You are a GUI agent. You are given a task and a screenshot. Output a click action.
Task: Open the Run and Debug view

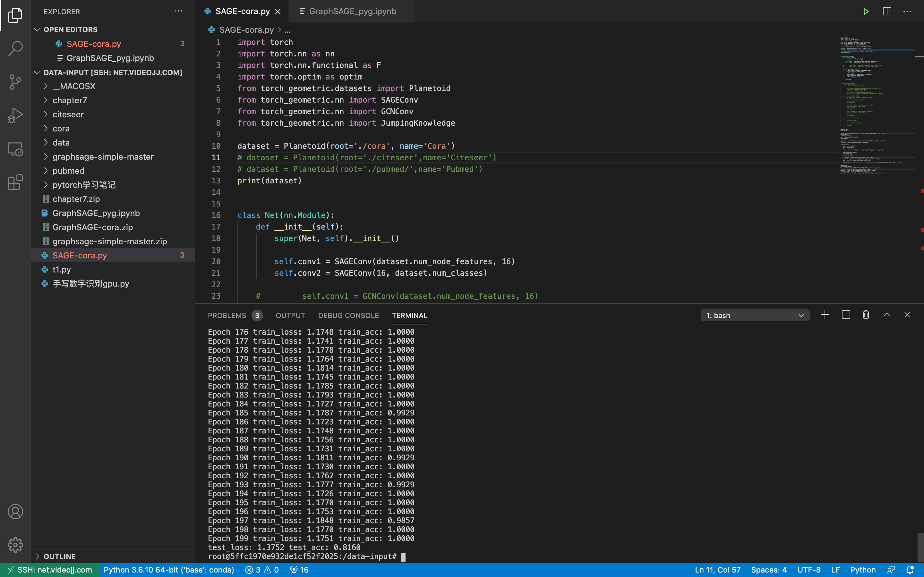(15, 115)
